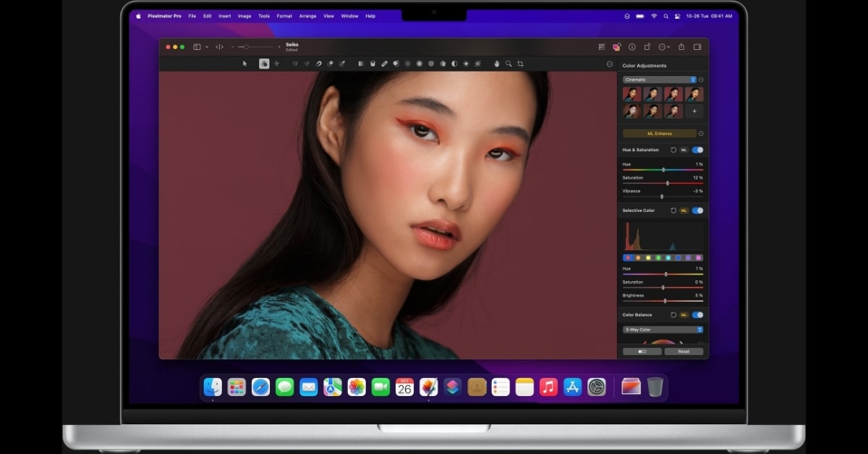Select the gradient fill tool icon
This screenshot has height=454, width=868.
[361, 64]
